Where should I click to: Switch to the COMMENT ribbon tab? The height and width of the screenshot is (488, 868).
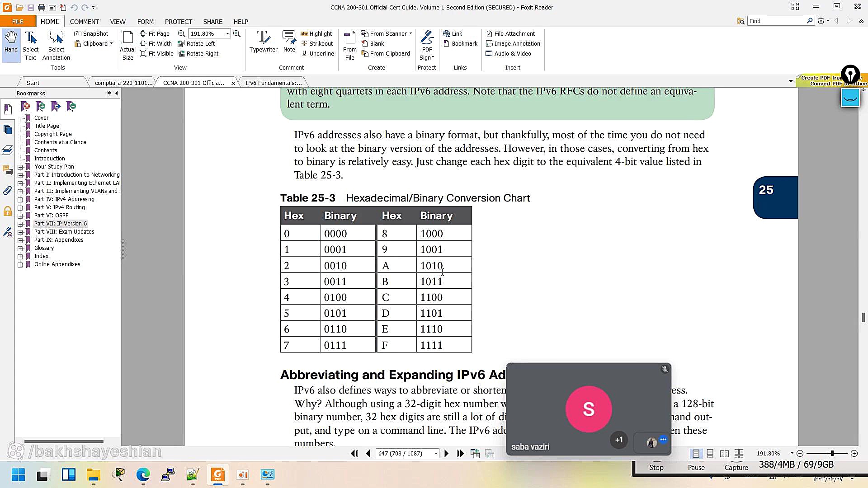(84, 21)
